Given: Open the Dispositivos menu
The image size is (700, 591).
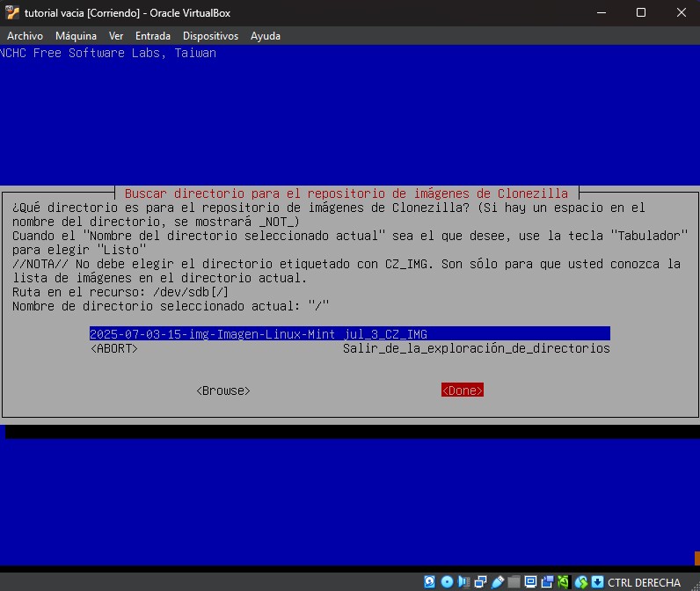Looking at the screenshot, I should pyautogui.click(x=210, y=36).
